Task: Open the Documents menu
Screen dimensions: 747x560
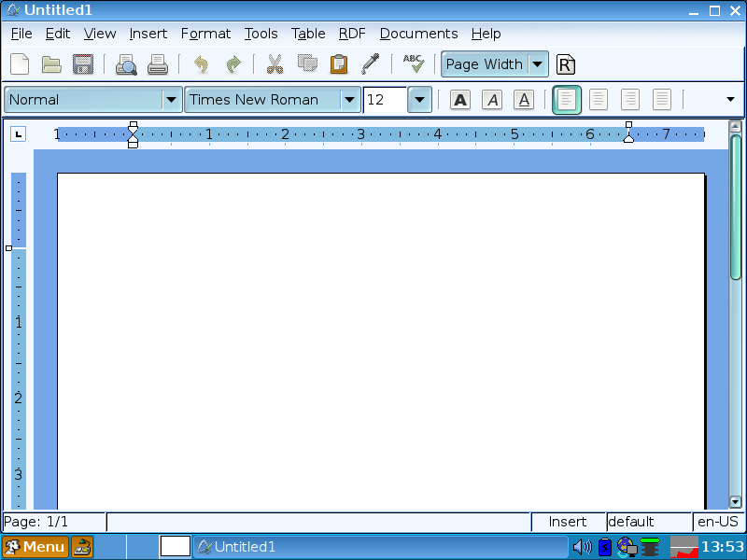Action: click(418, 34)
